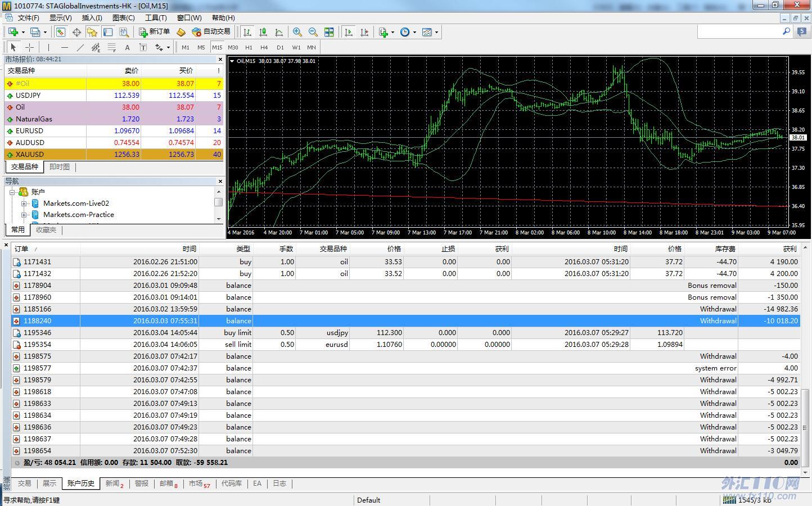812x506 pixels.
Task: Switch chart to M1 timeframe
Action: [186, 47]
